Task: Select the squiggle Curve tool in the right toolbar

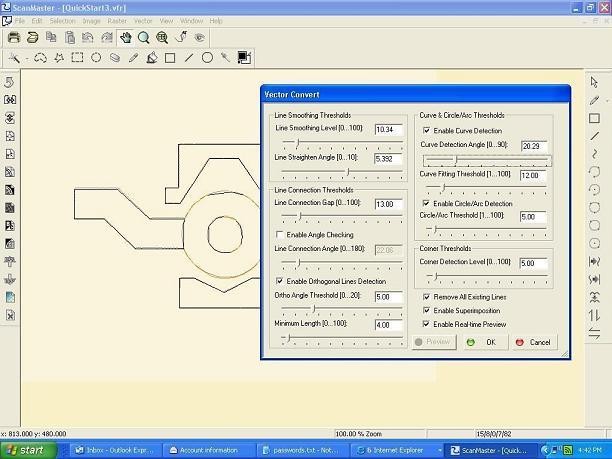Action: pyautogui.click(x=594, y=154)
